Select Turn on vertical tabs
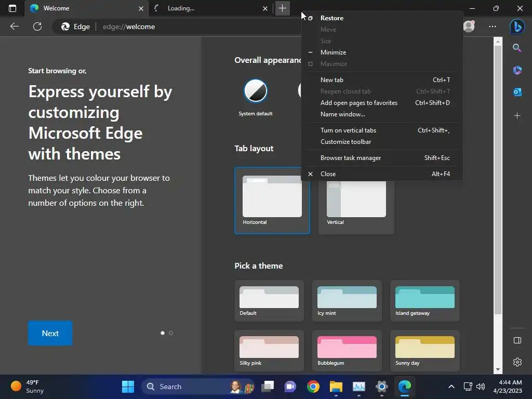Screen dimensions: 532x399 click(382, 130)
